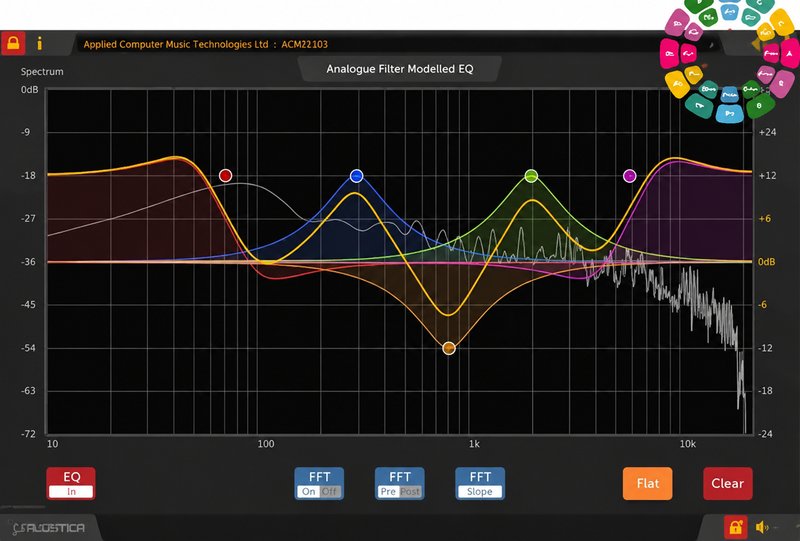Click the -72 spectrum scale value
800x541 pixels.
point(29,434)
